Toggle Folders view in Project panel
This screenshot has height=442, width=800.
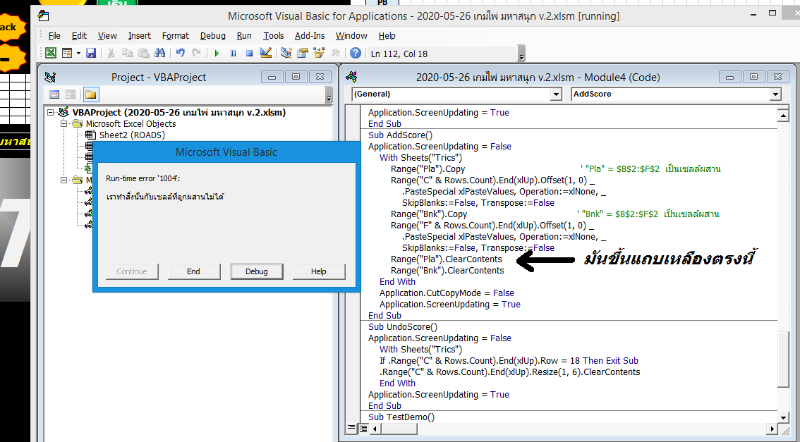90,94
